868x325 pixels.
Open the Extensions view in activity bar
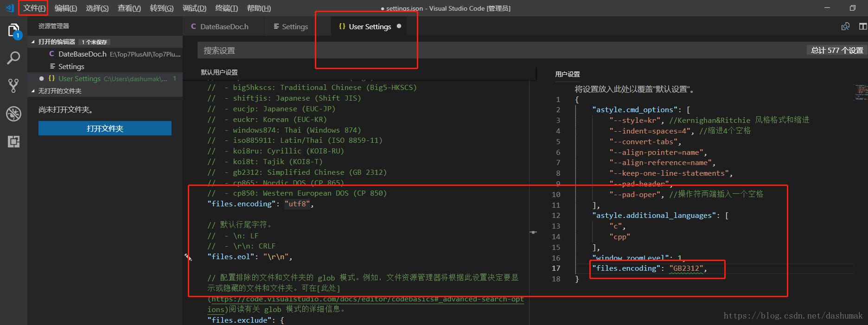pyautogui.click(x=13, y=141)
